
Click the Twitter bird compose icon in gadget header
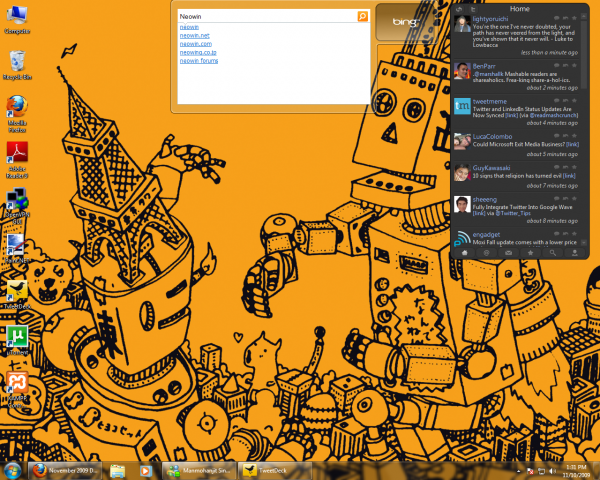tap(473, 9)
